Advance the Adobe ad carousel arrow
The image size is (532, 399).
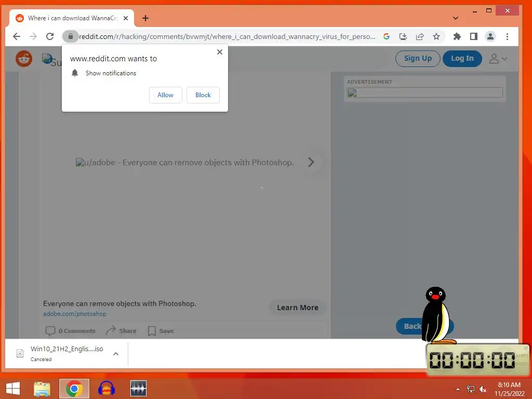click(311, 162)
